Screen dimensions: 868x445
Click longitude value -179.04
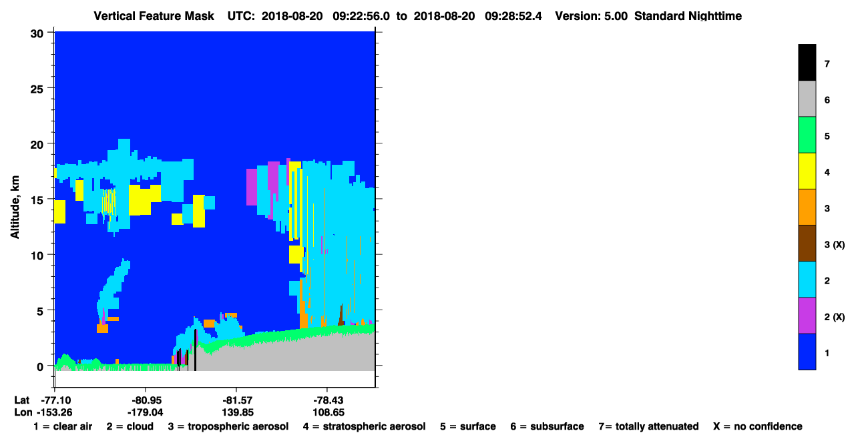(x=145, y=413)
